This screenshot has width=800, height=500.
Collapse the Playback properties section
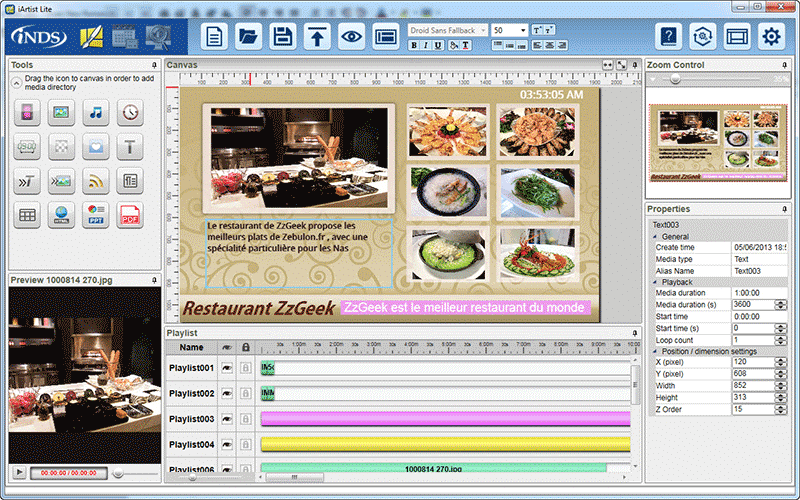click(x=655, y=282)
